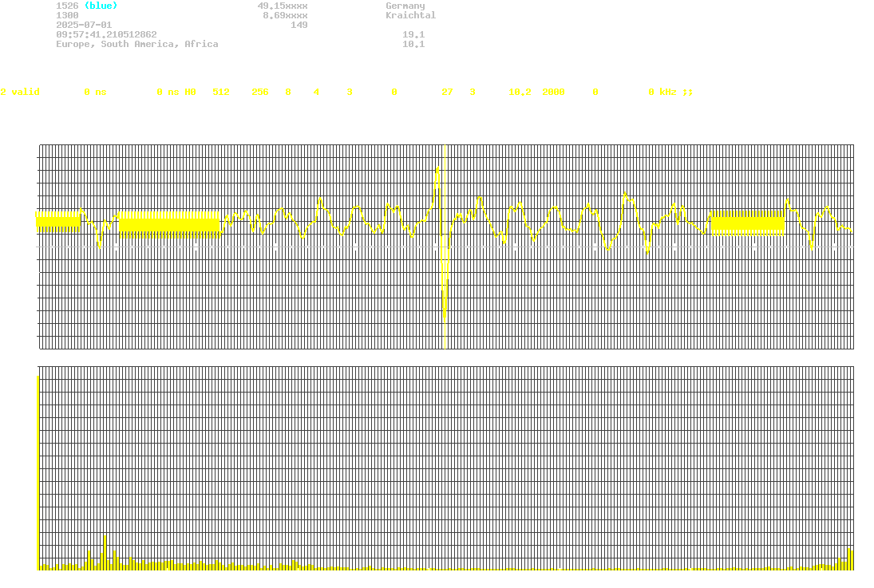Click the yellow value 8
This screenshot has height=588, width=874.
[288, 92]
